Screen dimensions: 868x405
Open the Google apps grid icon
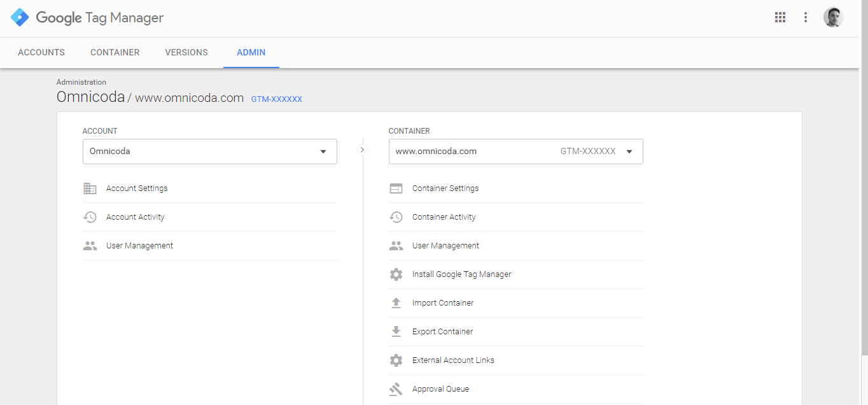780,17
